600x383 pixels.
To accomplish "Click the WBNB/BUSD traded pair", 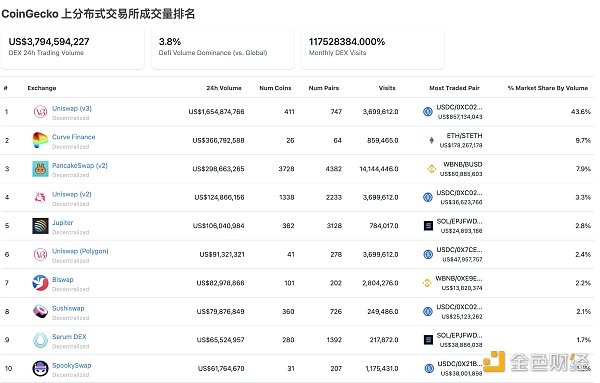I will click(463, 165).
